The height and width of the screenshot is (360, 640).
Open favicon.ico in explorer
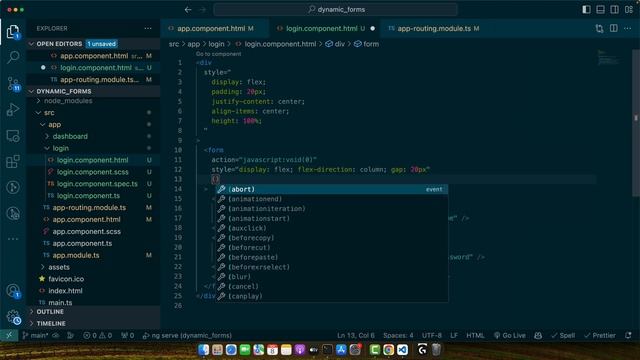click(66, 279)
